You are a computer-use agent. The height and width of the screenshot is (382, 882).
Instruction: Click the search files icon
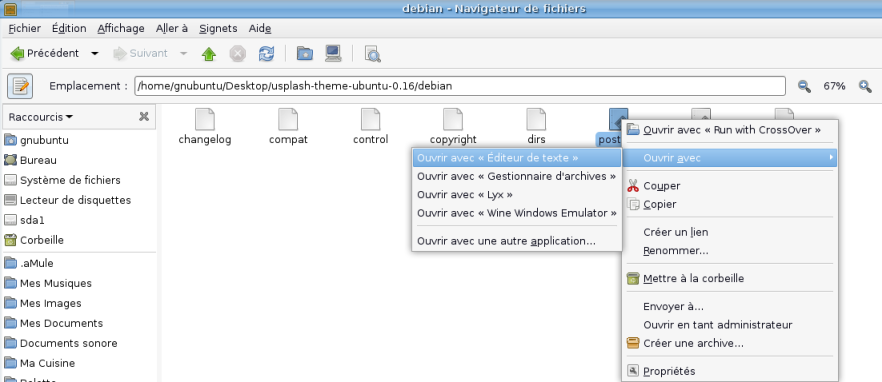372,54
